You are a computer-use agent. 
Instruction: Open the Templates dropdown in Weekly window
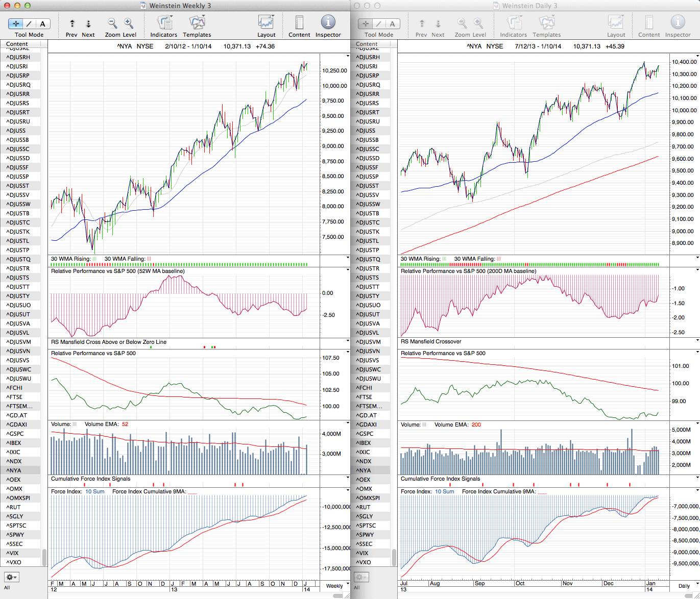(197, 23)
